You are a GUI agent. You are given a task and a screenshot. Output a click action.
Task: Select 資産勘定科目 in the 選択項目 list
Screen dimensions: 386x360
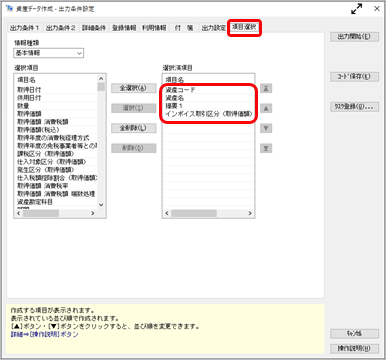tap(56, 202)
